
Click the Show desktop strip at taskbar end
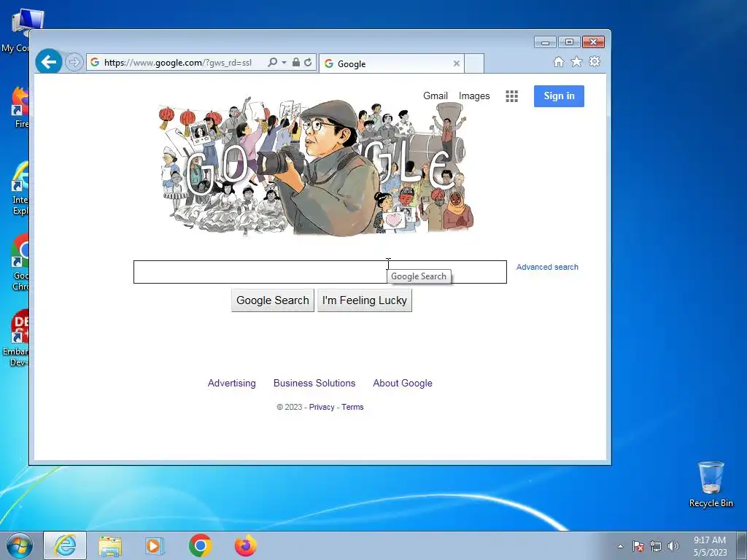point(742,545)
